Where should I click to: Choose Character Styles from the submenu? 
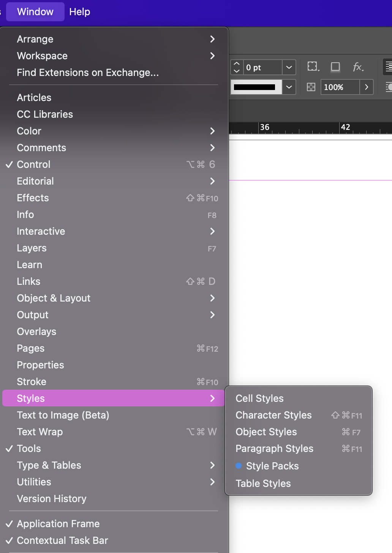tap(299, 415)
